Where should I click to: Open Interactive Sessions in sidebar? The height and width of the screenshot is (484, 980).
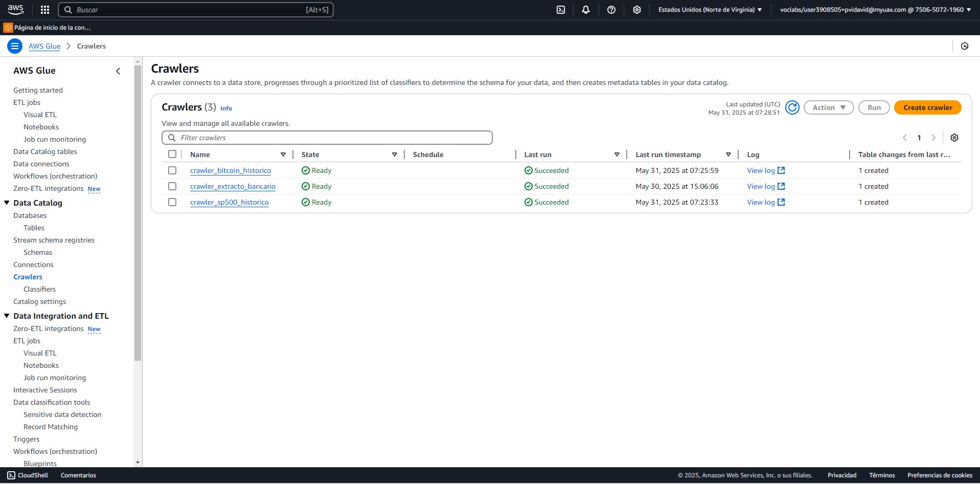click(45, 390)
